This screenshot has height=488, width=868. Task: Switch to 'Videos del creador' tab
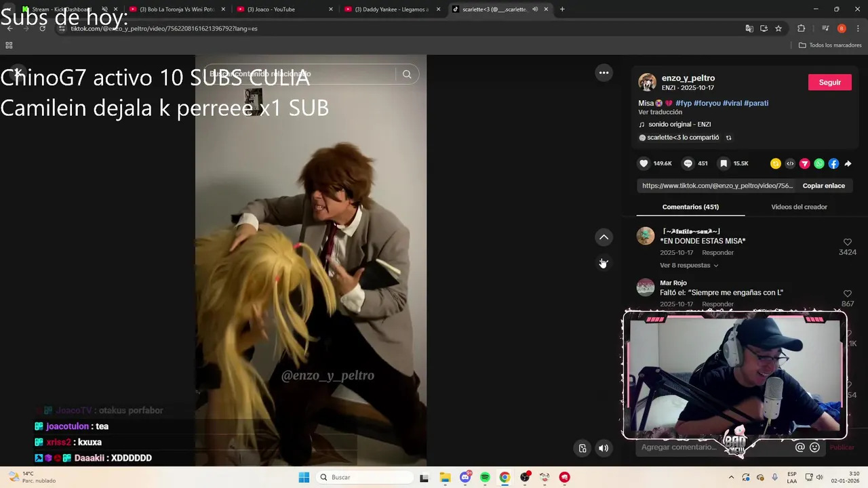point(799,207)
